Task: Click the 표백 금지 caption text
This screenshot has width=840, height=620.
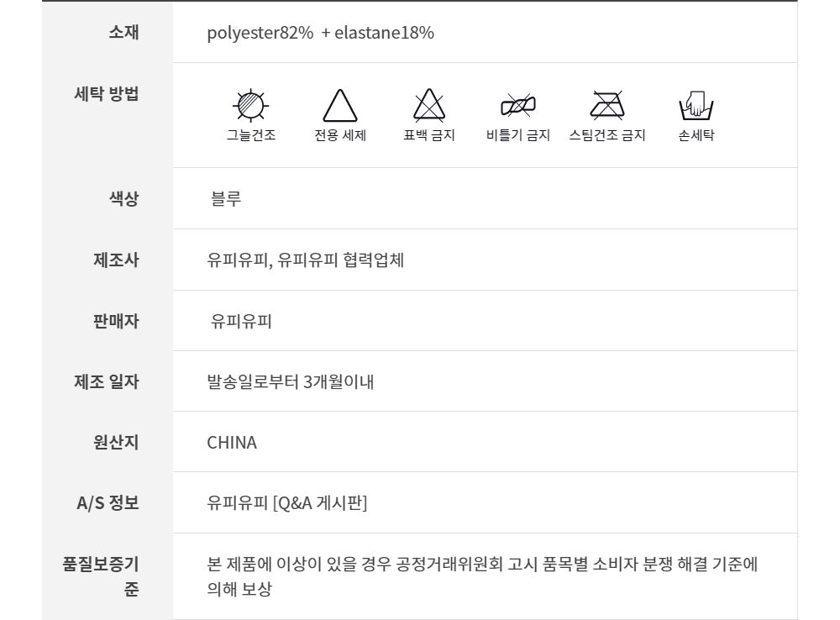Action: (x=429, y=135)
